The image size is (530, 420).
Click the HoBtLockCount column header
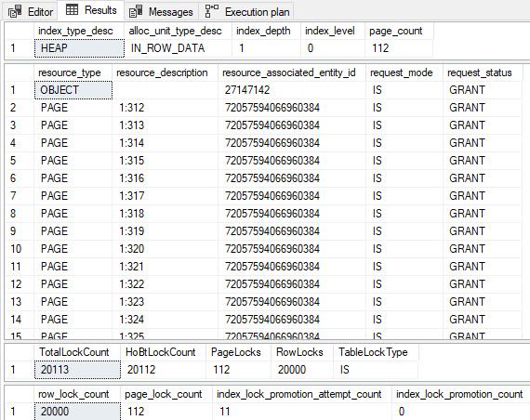click(x=164, y=352)
